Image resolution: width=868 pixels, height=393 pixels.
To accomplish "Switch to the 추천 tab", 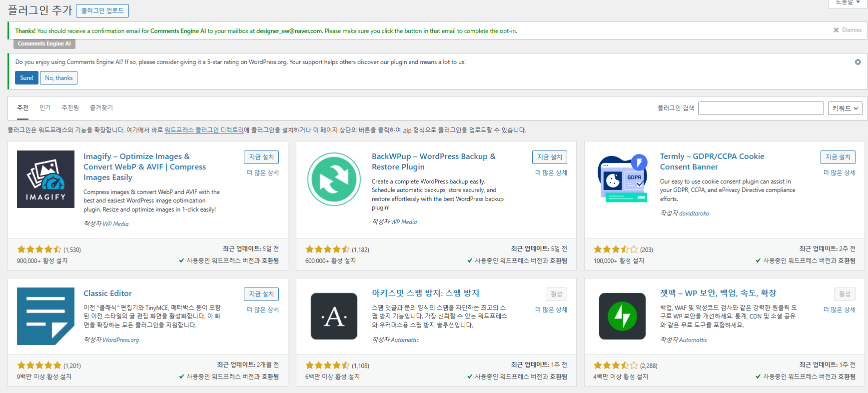I will [x=22, y=108].
